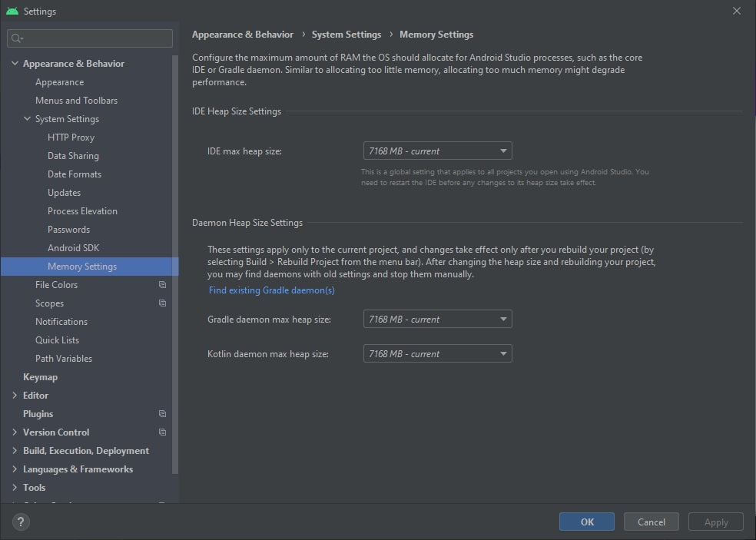756x540 pixels.
Task: Expand the Version Control section
Action: click(x=15, y=432)
